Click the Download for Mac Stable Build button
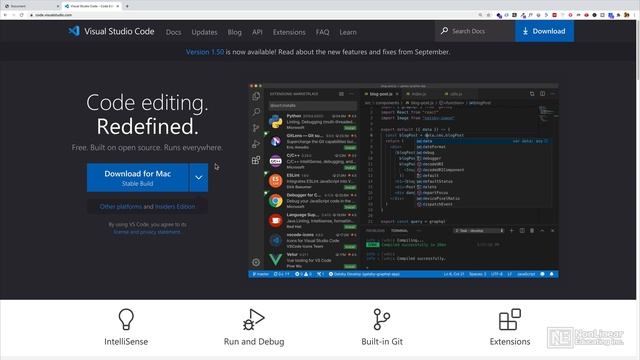This screenshot has width=640, height=360. (x=138, y=178)
